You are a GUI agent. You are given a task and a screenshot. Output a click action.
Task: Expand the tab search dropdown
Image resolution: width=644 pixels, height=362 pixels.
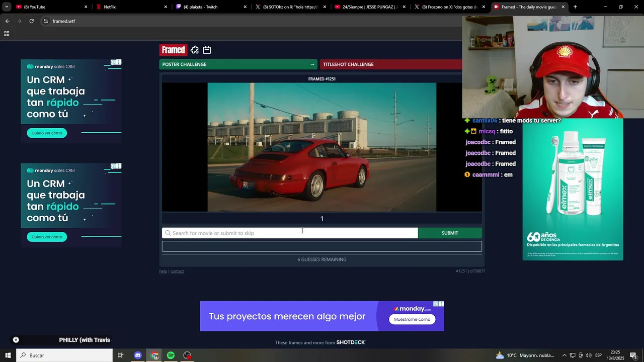tap(6, 7)
